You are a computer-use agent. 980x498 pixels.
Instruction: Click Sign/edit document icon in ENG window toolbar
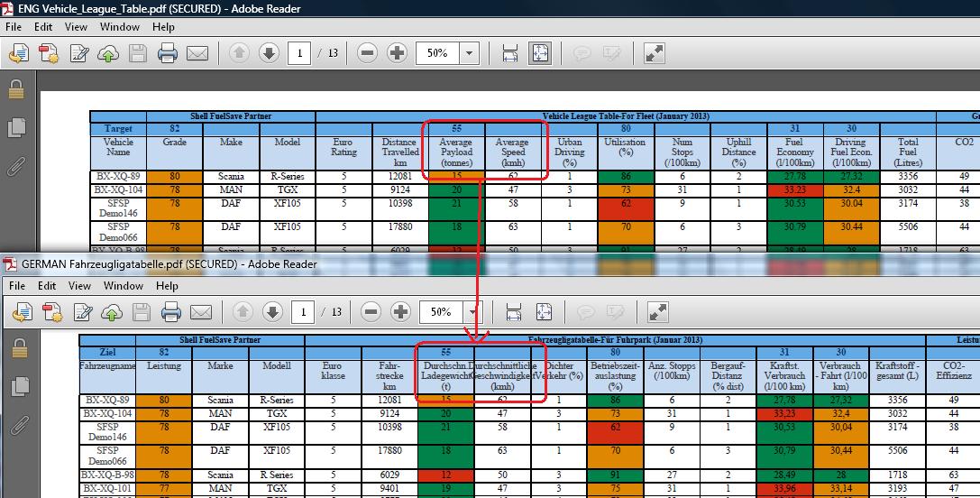click(x=78, y=54)
